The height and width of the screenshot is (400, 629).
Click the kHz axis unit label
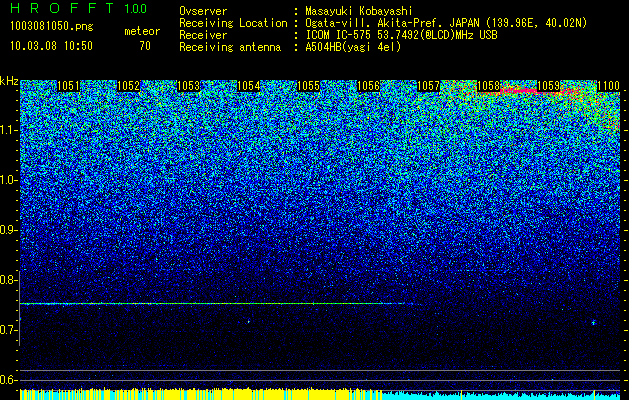pos(9,81)
